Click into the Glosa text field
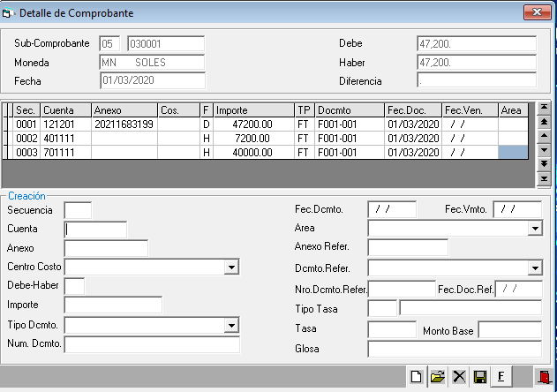This screenshot has width=557, height=392. point(454,349)
